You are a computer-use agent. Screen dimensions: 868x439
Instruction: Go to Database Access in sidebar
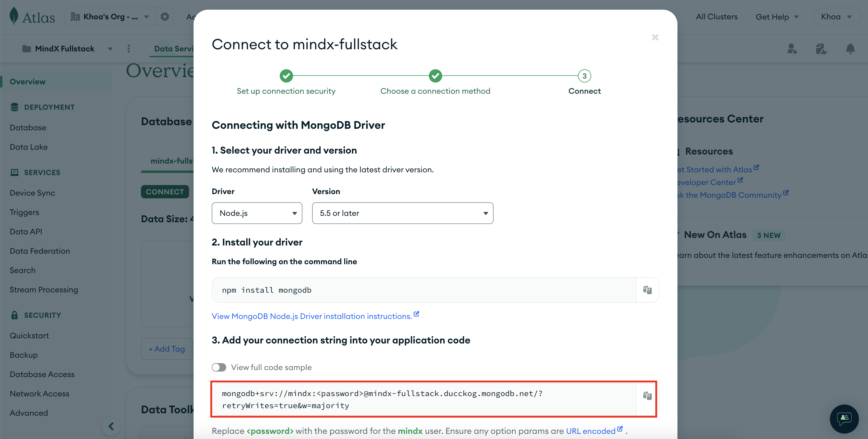[x=42, y=374]
